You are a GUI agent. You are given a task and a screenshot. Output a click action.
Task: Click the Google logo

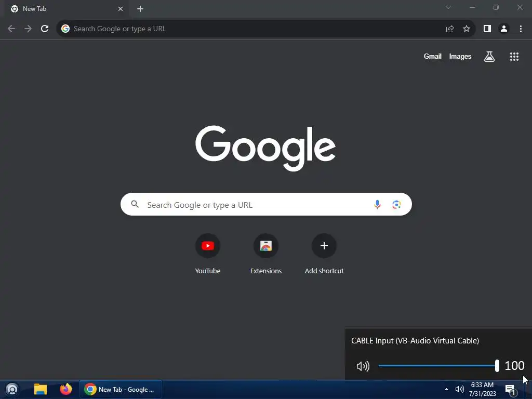point(265,148)
